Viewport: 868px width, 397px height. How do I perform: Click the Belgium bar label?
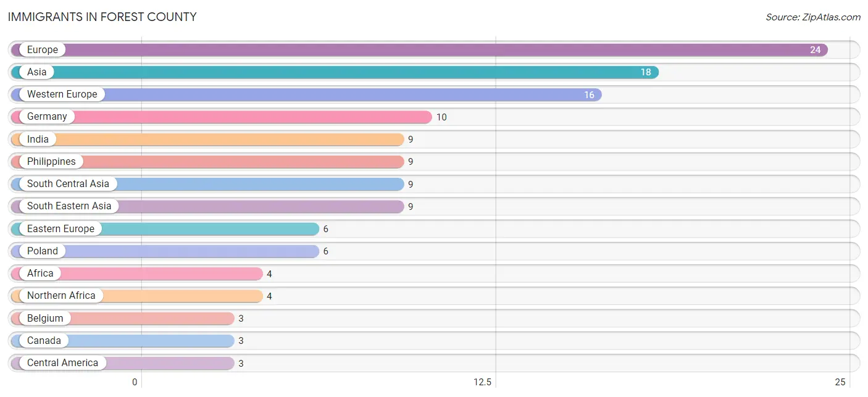tap(45, 319)
